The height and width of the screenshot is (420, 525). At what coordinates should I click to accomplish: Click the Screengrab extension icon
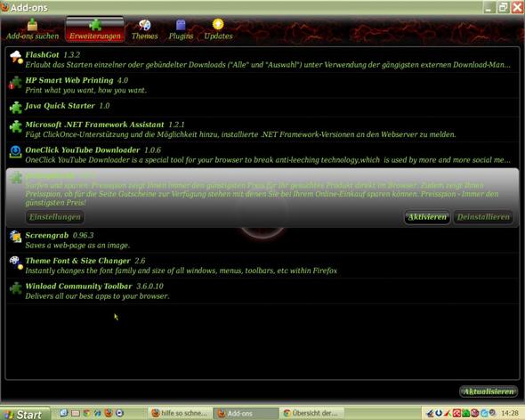pyautogui.click(x=16, y=237)
